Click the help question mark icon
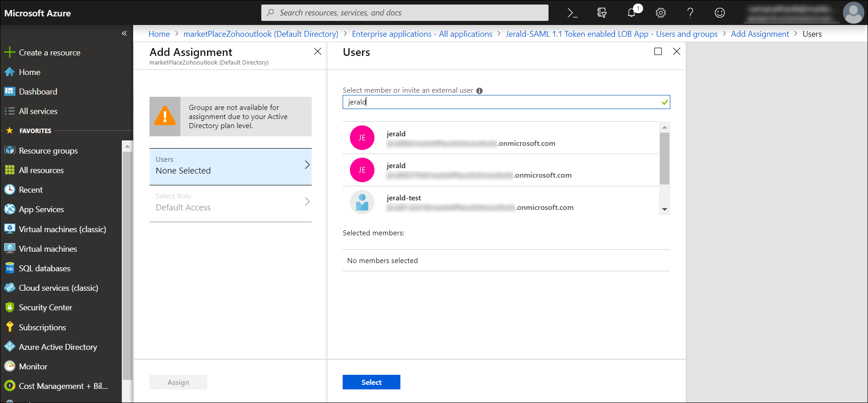 pyautogui.click(x=690, y=13)
